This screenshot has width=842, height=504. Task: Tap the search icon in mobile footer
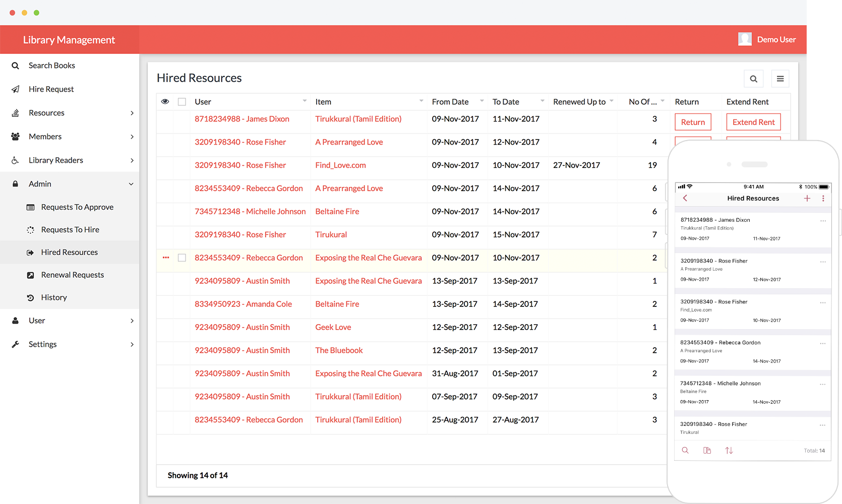pos(685,451)
